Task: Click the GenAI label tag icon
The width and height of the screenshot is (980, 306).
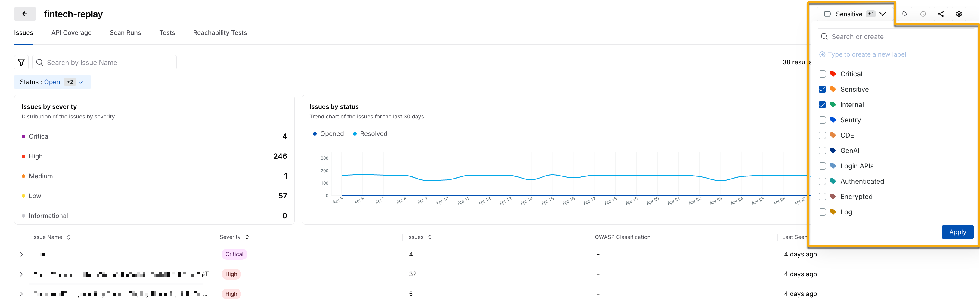Action: click(x=833, y=151)
